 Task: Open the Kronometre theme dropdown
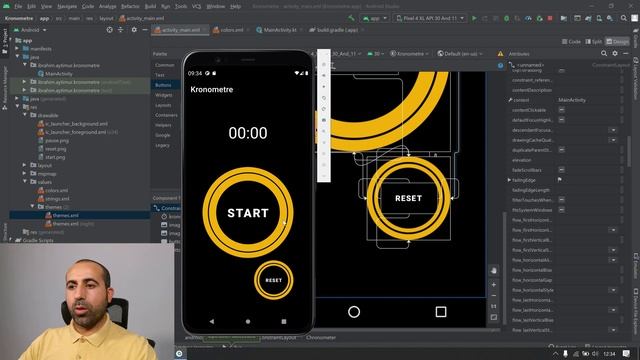[x=409, y=53]
